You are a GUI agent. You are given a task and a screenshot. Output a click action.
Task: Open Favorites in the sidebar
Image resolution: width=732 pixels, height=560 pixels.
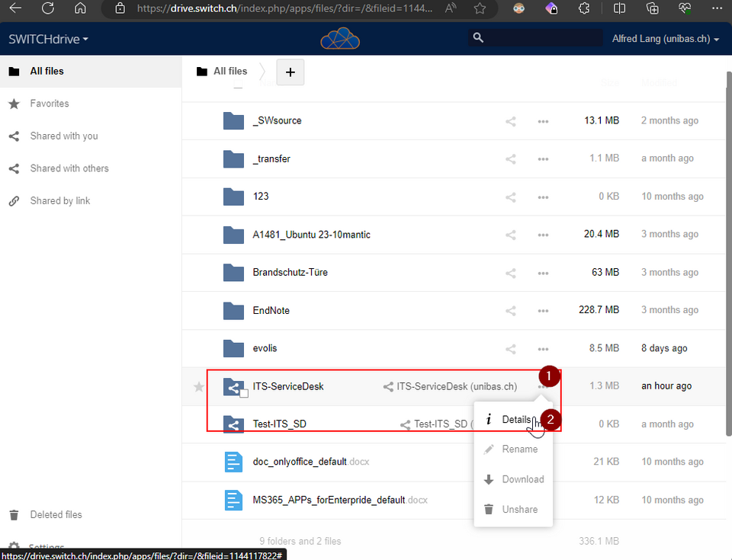[x=91, y=104]
